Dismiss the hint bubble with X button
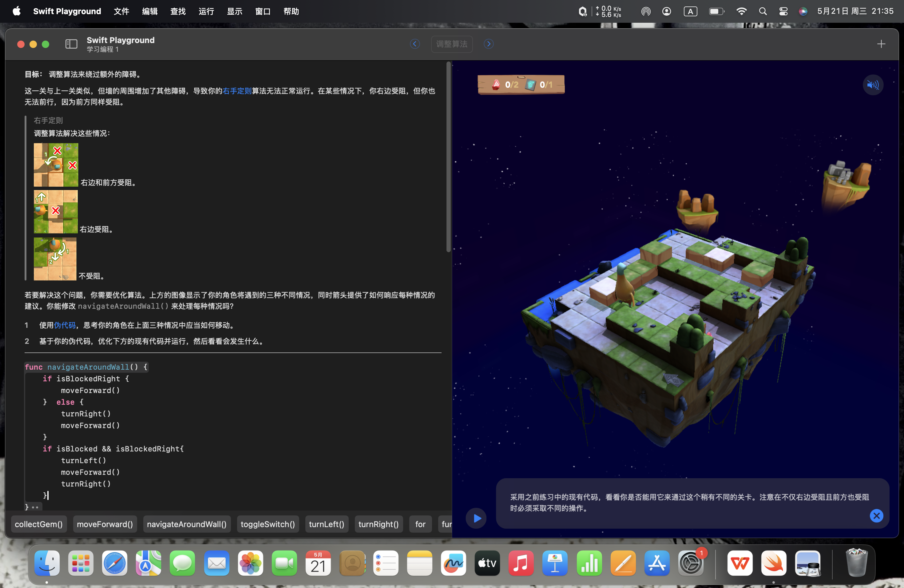 (x=876, y=516)
